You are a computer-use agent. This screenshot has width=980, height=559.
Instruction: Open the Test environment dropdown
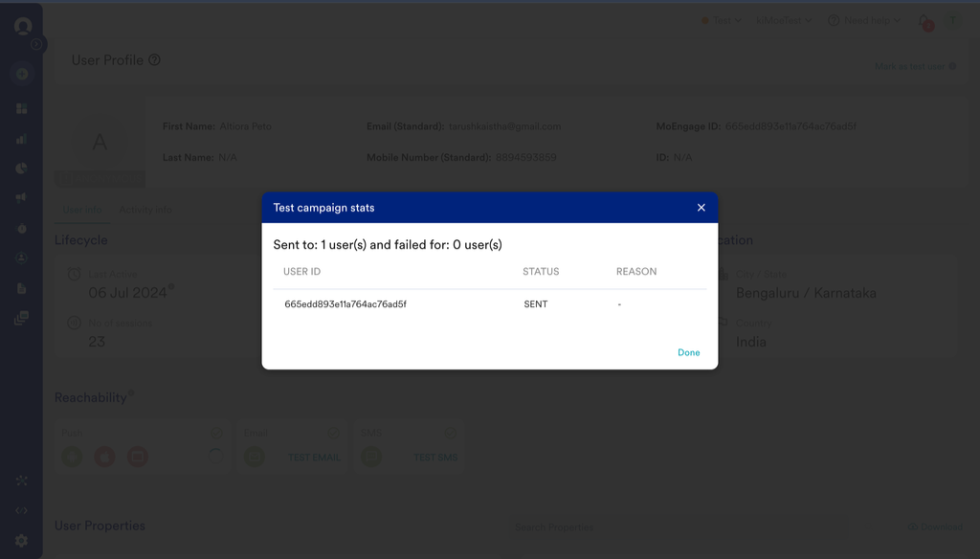(722, 20)
